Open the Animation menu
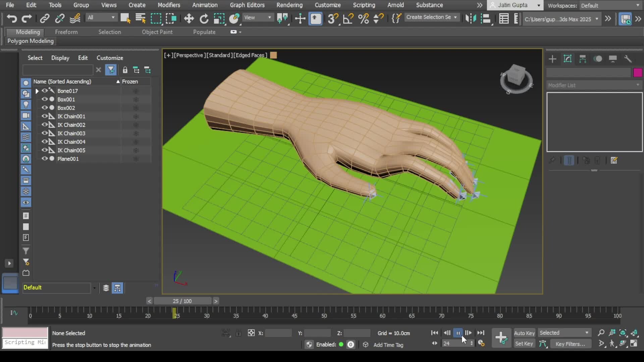This screenshot has height=362, width=644. coord(205,5)
